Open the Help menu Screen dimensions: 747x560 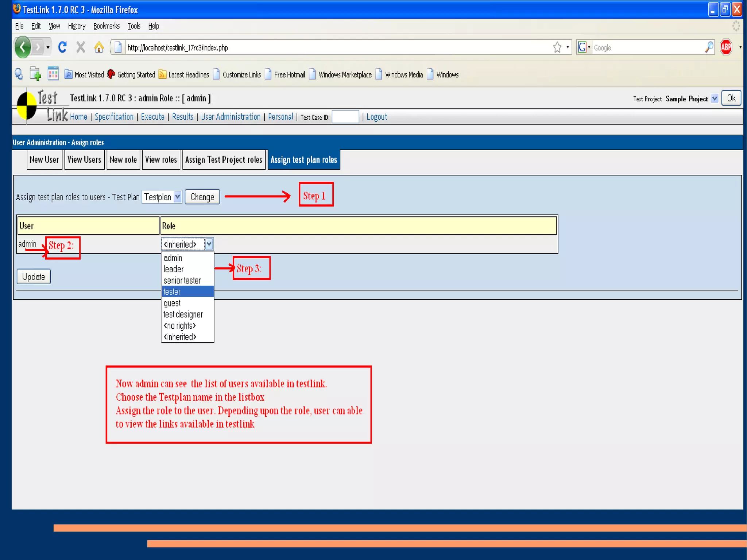tap(154, 26)
